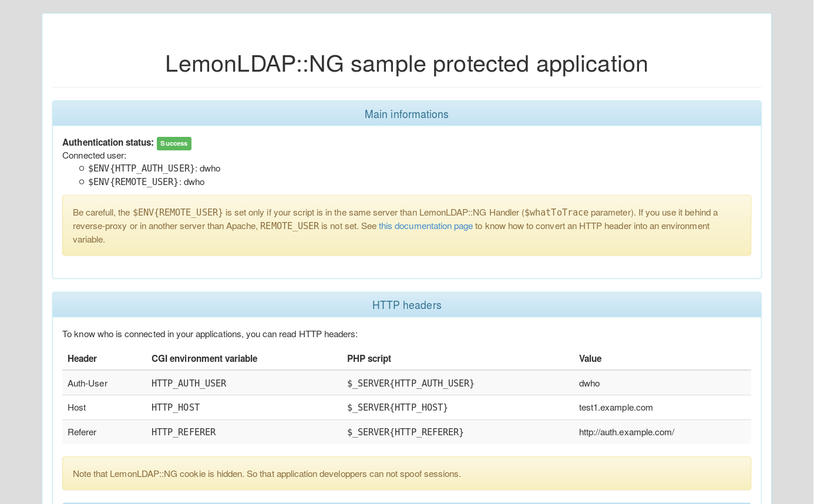
Task: Select the "dwho" value in the Auth-User row
Action: click(590, 384)
